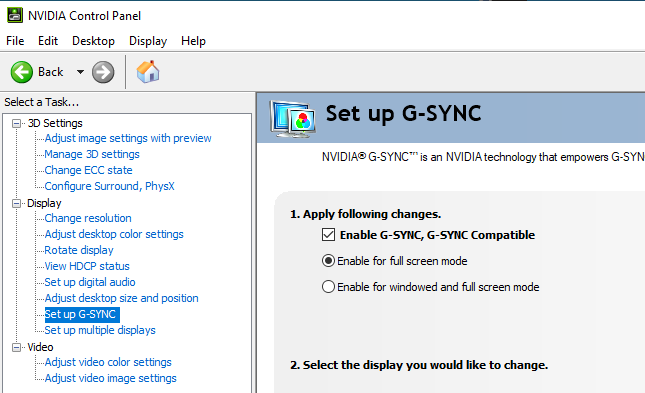This screenshot has height=393, width=645.
Task: Open the File menu
Action: [15, 41]
